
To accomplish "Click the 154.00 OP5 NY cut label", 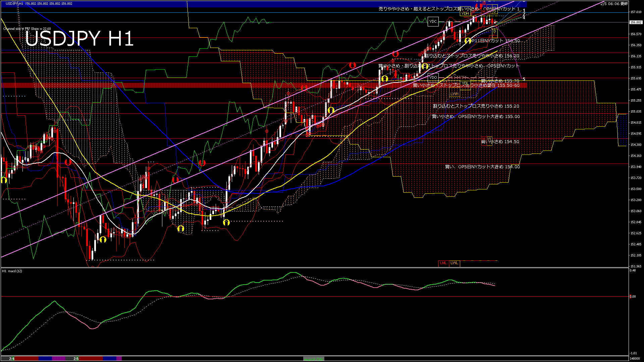I will click(482, 167).
